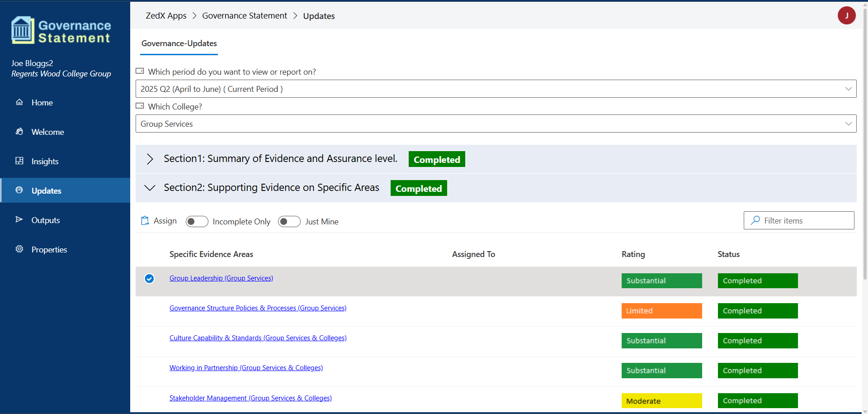Click the Home house icon in sidebar
868x414 pixels.
(x=19, y=102)
